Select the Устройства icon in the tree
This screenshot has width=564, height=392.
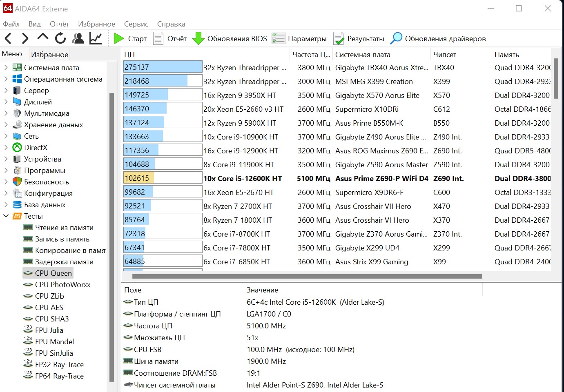tap(17, 159)
